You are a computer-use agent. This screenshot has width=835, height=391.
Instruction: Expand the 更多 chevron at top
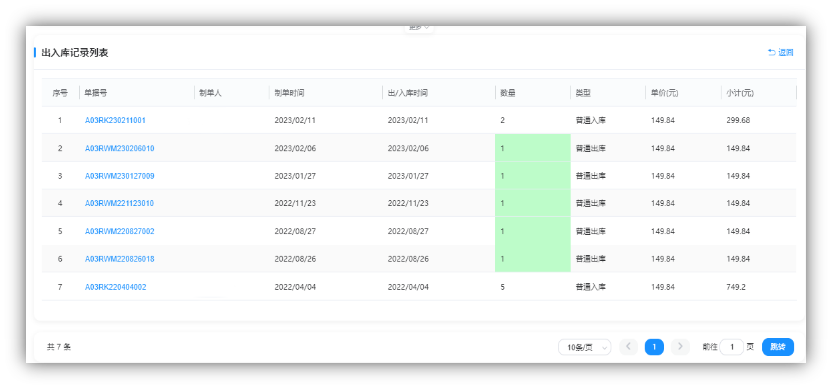point(427,27)
